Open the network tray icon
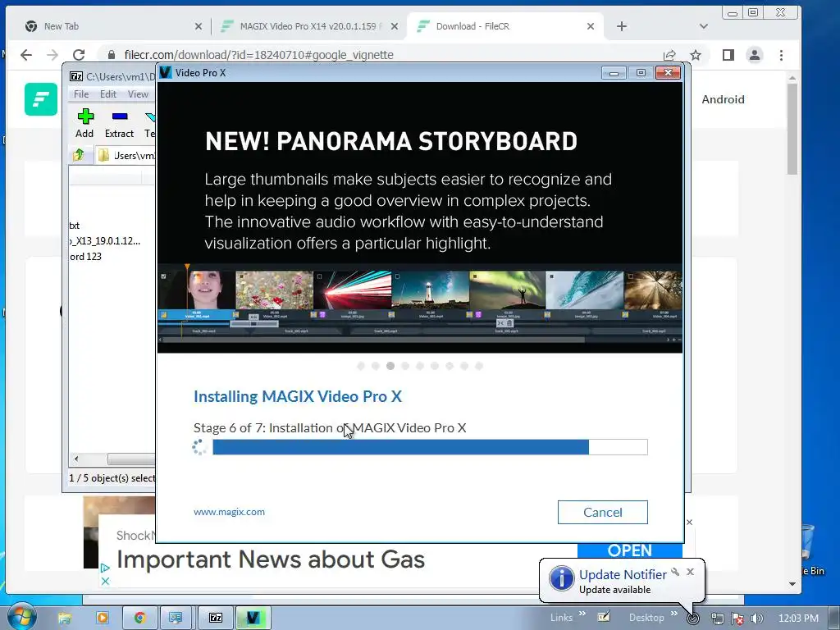This screenshot has width=840, height=630. 717,619
